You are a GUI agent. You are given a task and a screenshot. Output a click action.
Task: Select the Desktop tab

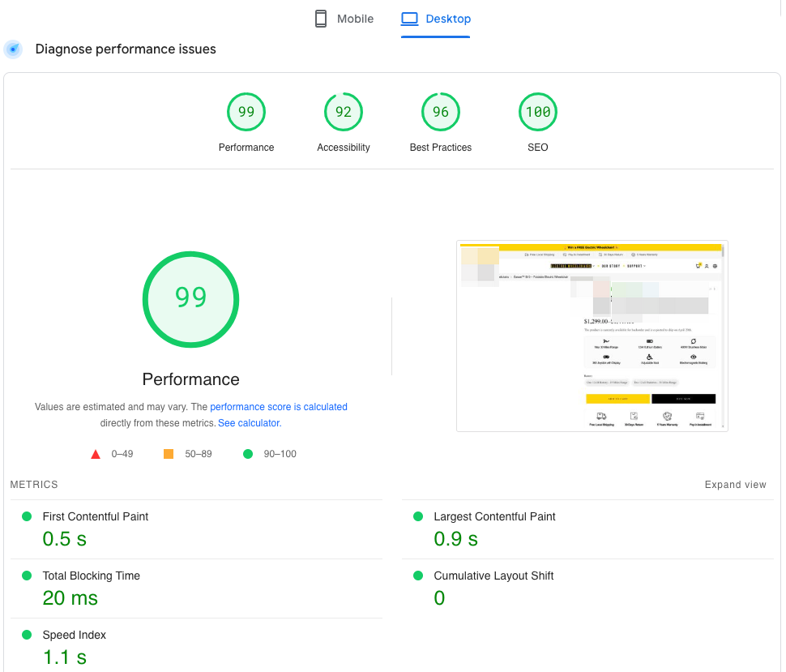click(x=436, y=19)
